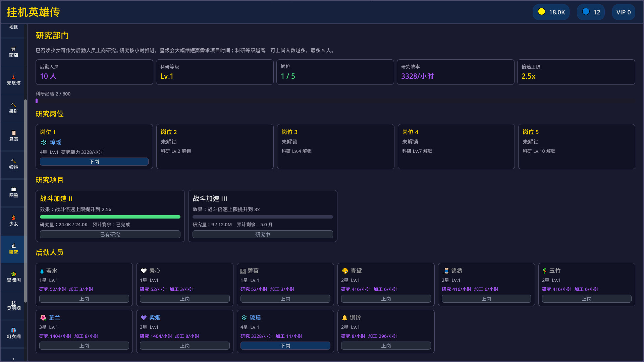The image size is (644, 362).
Task: Click 研究中 on 战斗加速 III
Action: pyautogui.click(x=263, y=234)
